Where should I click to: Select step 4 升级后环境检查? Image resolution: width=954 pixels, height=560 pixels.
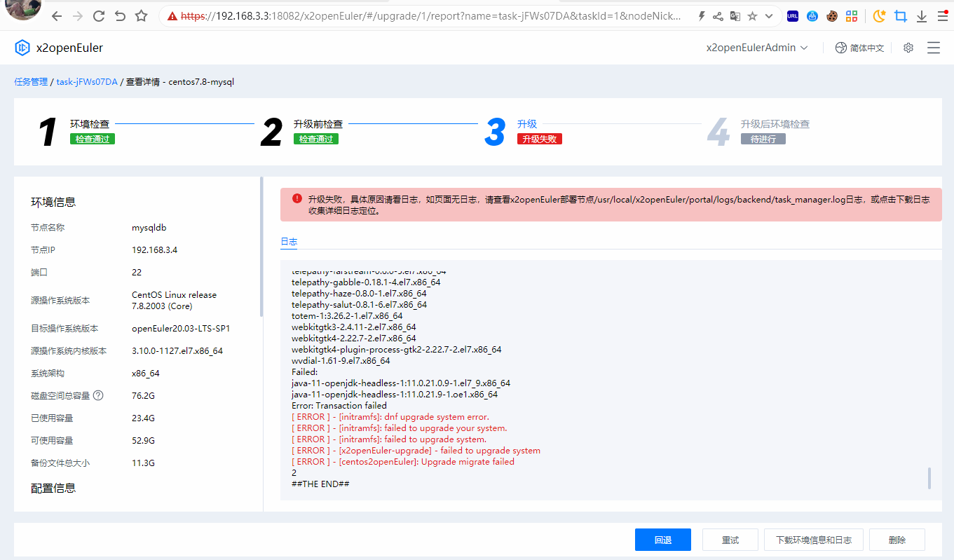775,124
